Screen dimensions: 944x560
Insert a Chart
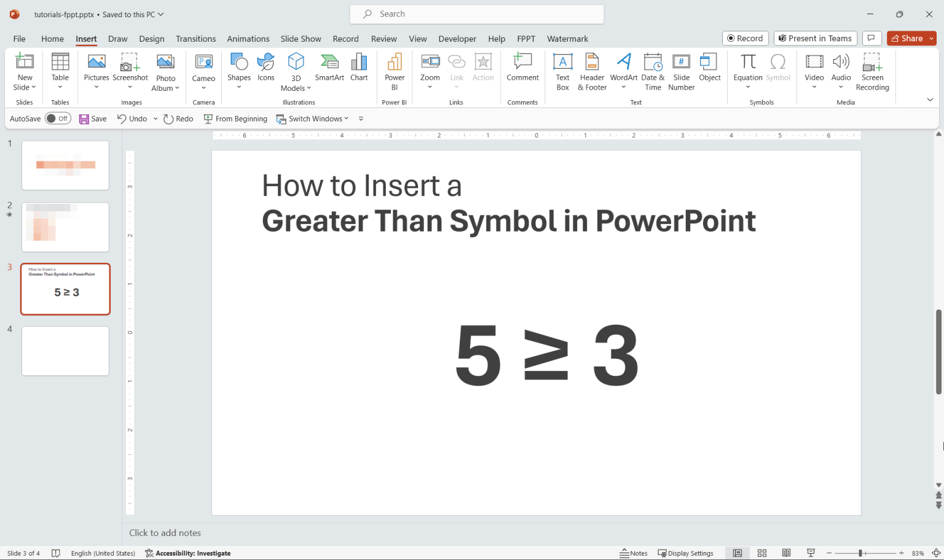359,68
